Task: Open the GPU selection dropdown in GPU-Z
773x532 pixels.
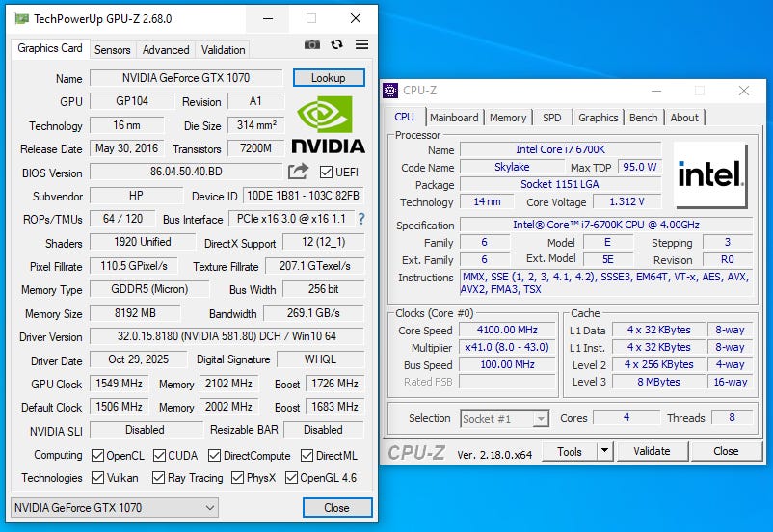Action: tap(115, 507)
